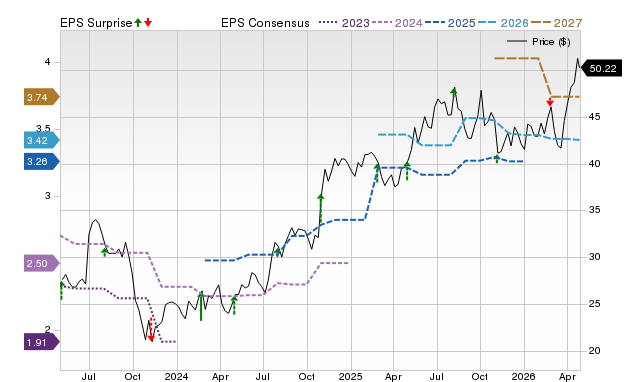Click the Price ($) legend entry

click(539, 42)
